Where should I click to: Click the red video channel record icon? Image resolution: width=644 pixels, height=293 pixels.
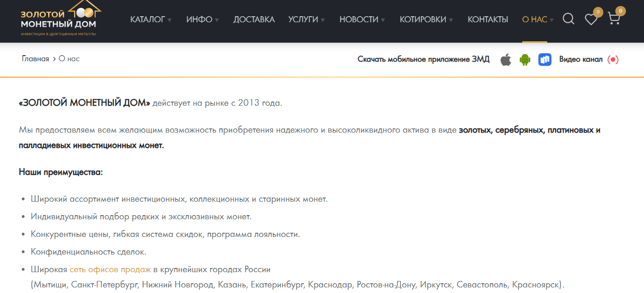coord(613,59)
